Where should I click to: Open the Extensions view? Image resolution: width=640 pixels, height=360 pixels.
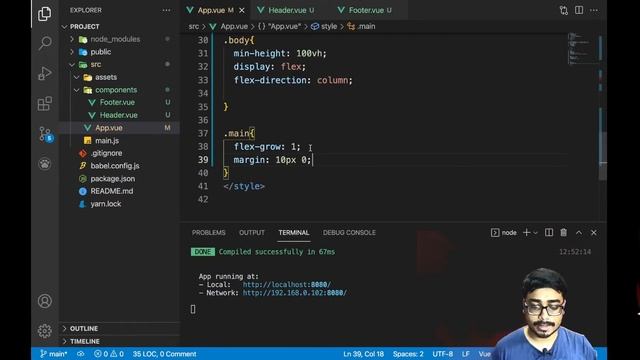click(44, 104)
